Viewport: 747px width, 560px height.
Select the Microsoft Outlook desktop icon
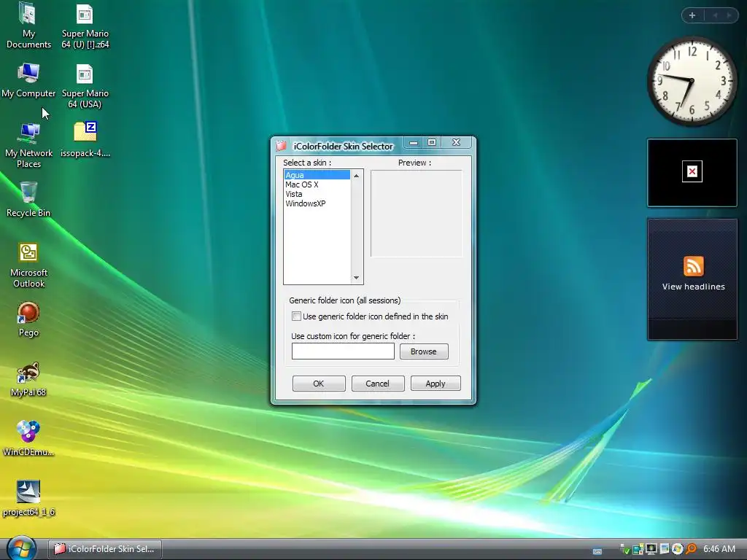pyautogui.click(x=28, y=265)
